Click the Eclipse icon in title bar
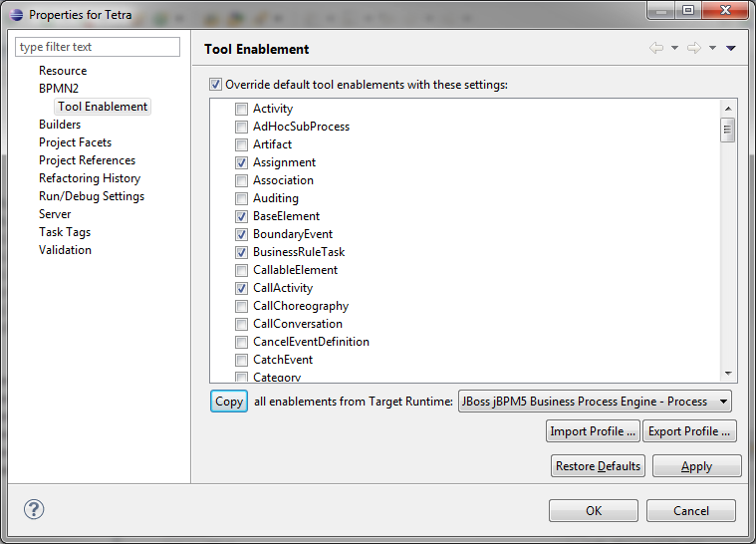 pyautogui.click(x=16, y=15)
